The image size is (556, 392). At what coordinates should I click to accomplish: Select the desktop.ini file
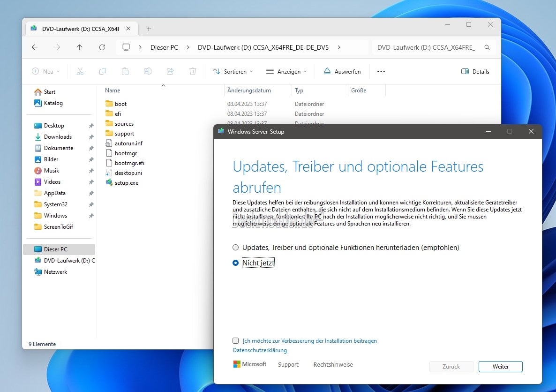point(124,173)
